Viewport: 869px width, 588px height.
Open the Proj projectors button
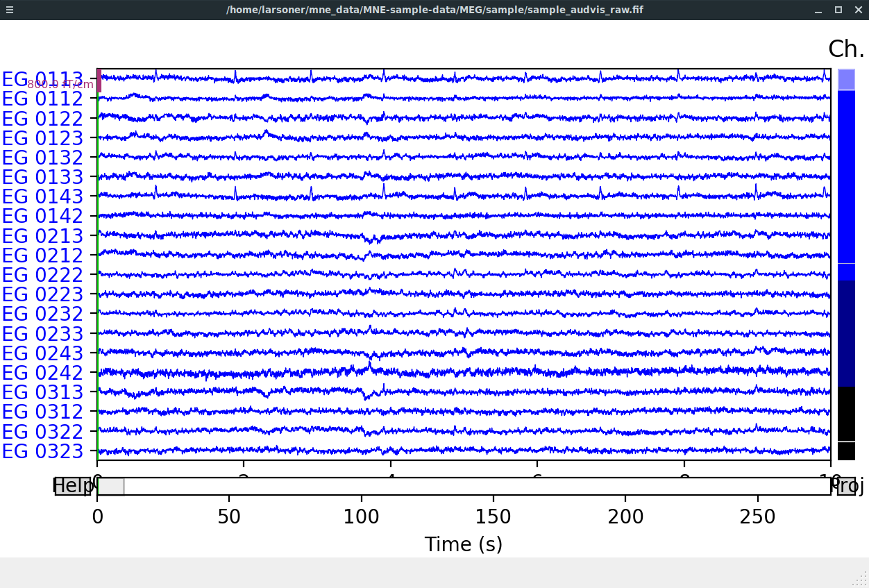[847, 486]
